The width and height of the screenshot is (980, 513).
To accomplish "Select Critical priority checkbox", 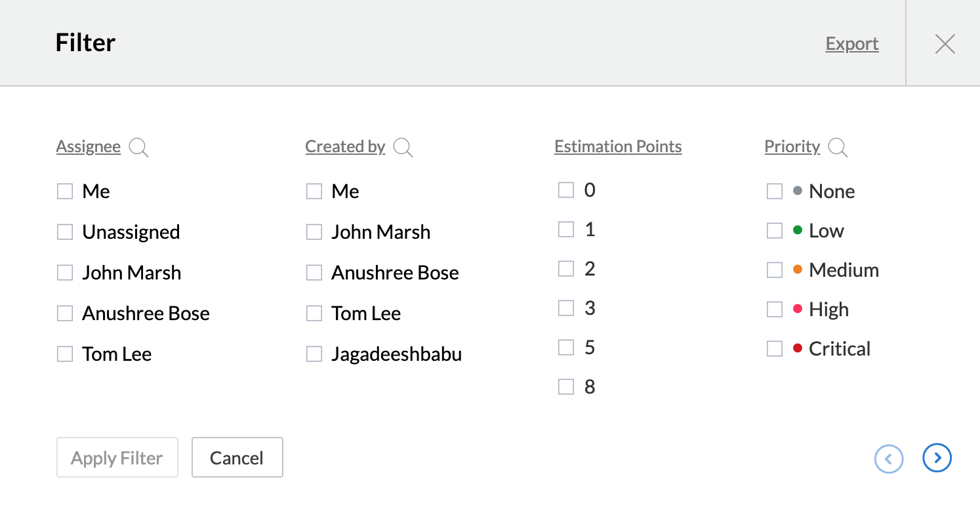I will 775,349.
